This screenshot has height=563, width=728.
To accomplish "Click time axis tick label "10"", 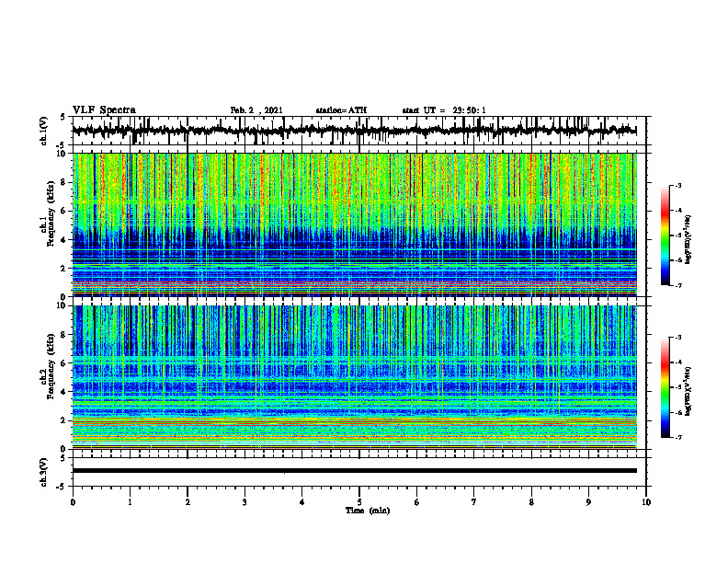I will click(x=646, y=502).
